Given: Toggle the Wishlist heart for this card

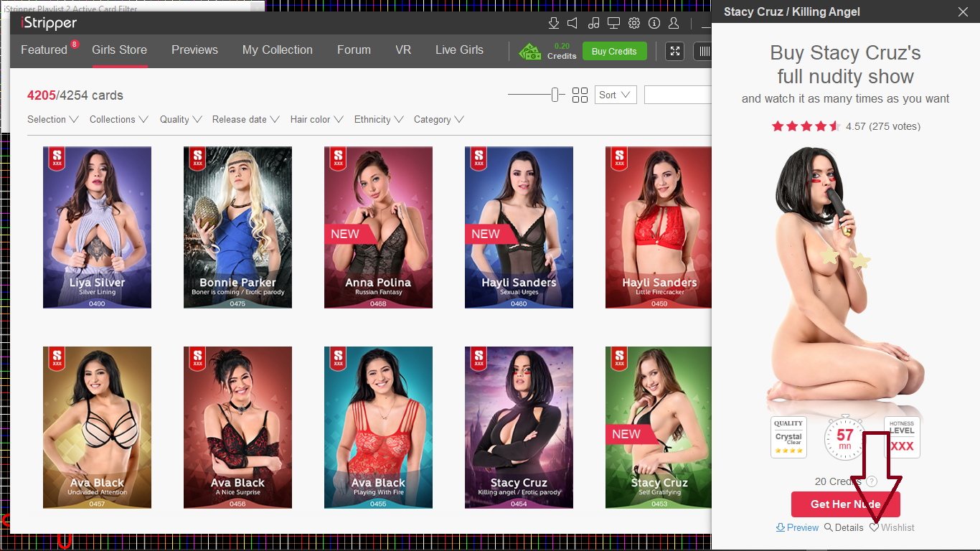Looking at the screenshot, I should coord(892,527).
